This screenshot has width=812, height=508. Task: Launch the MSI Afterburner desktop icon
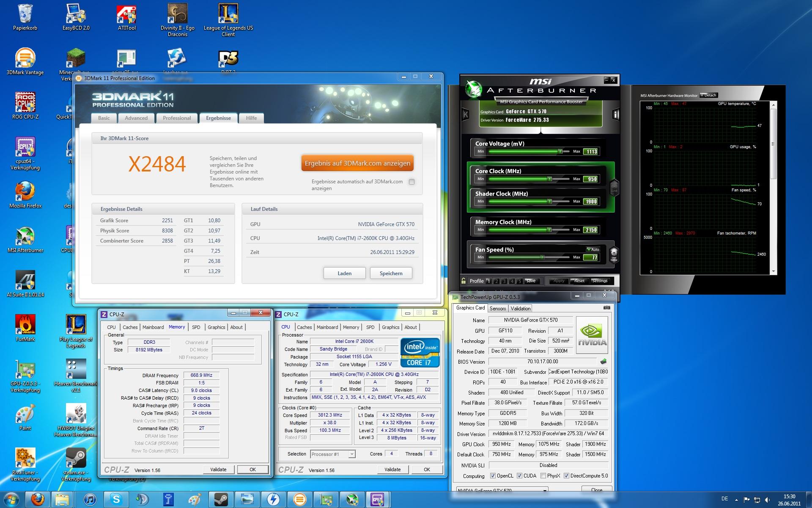point(25,240)
